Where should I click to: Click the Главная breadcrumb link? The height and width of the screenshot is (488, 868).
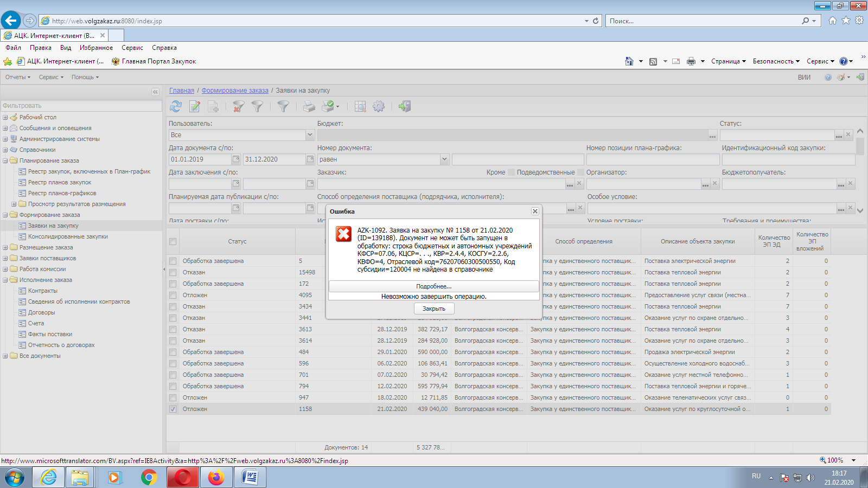pyautogui.click(x=181, y=91)
